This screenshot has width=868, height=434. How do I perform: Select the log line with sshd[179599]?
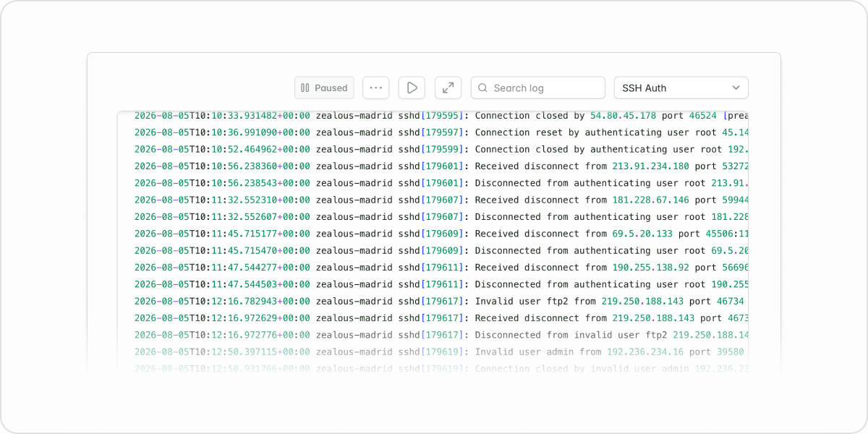point(441,149)
